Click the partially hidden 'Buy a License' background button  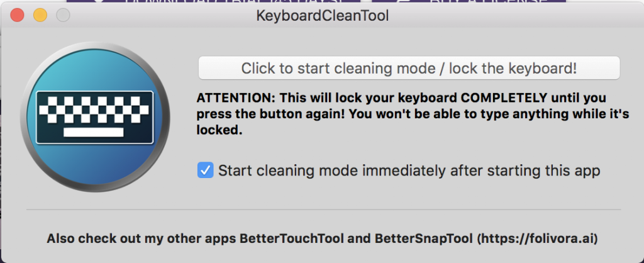point(491,3)
